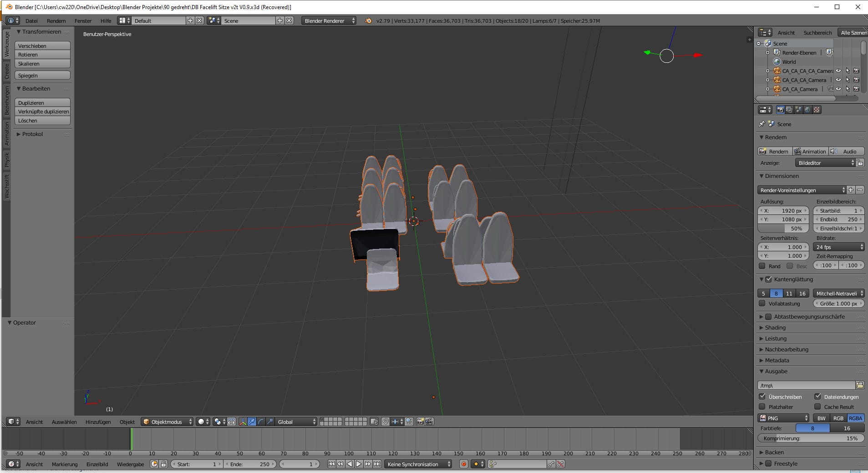Open the Hinzufügen menu in viewport header
The image size is (868, 473).
[x=98, y=422]
